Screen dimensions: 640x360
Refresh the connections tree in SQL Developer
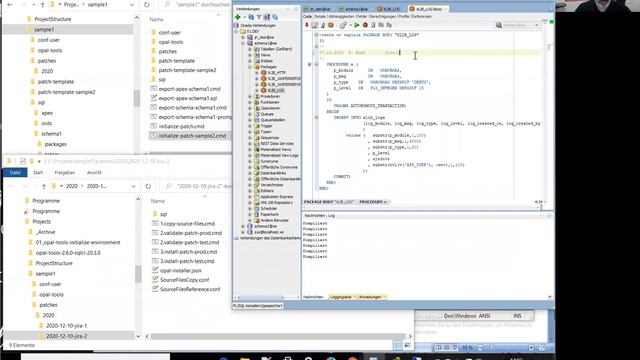coord(251,17)
